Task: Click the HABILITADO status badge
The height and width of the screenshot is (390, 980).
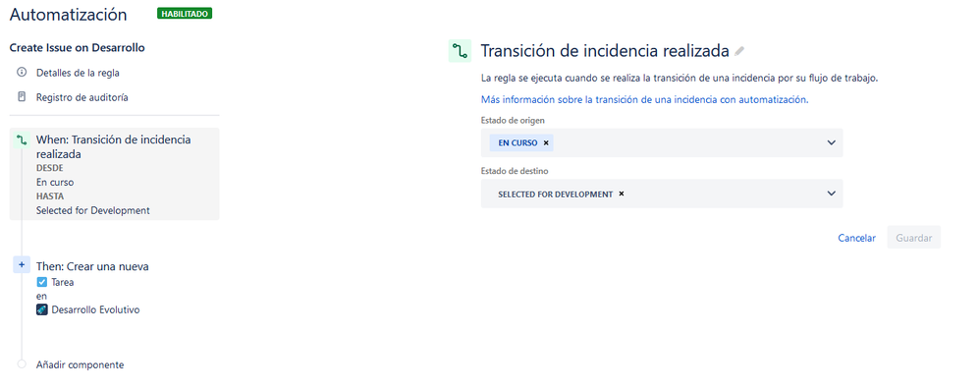Action: click(185, 13)
